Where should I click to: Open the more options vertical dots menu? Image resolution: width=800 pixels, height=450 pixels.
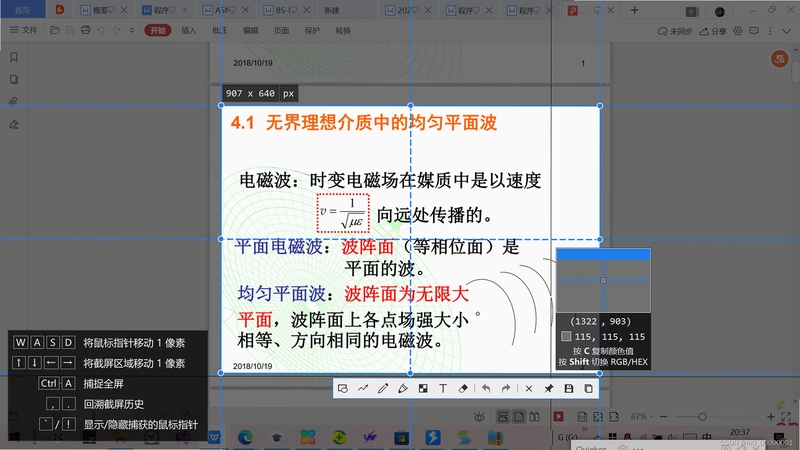[x=770, y=31]
